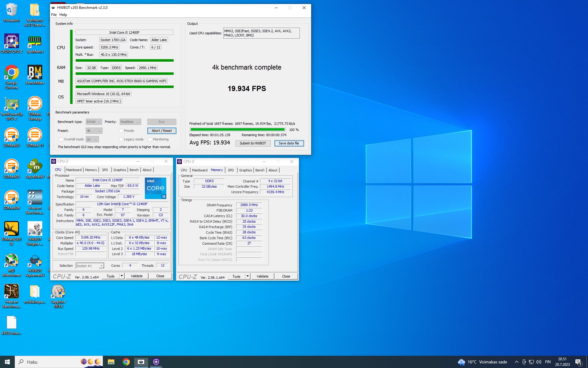This screenshot has height=368, width=588.
Task: Open File Explorer from taskbar
Action: [x=111, y=362]
